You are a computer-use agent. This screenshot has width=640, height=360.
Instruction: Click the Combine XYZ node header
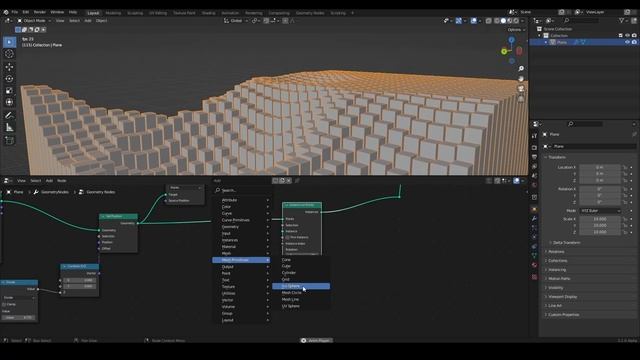80,266
